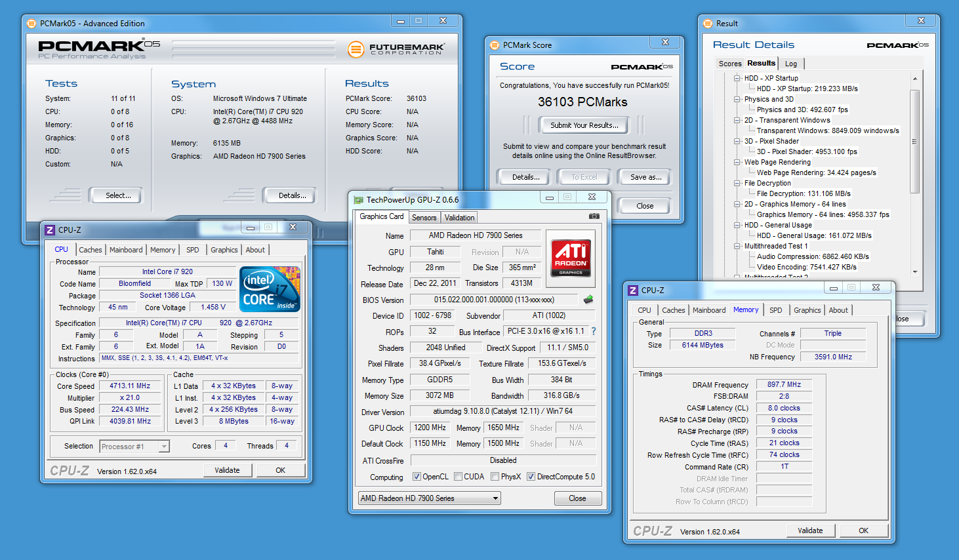Open the Mainboard tab in CPU-Z processor window

[126, 250]
